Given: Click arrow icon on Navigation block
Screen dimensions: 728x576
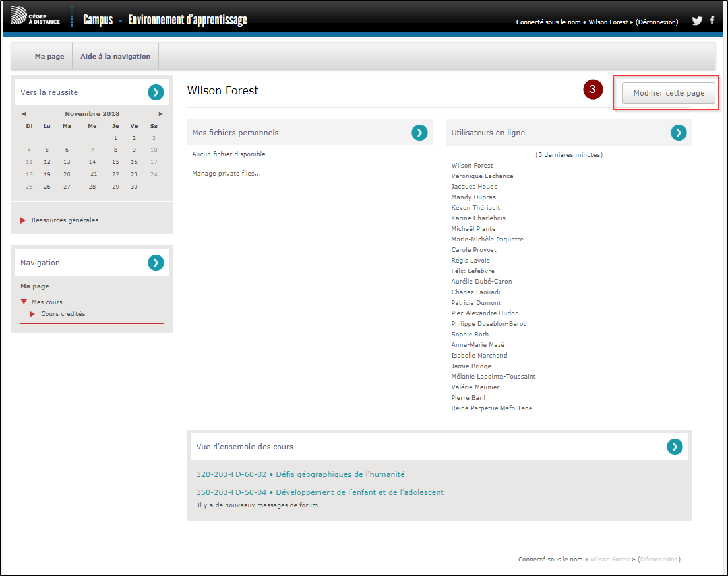Looking at the screenshot, I should pos(156,263).
